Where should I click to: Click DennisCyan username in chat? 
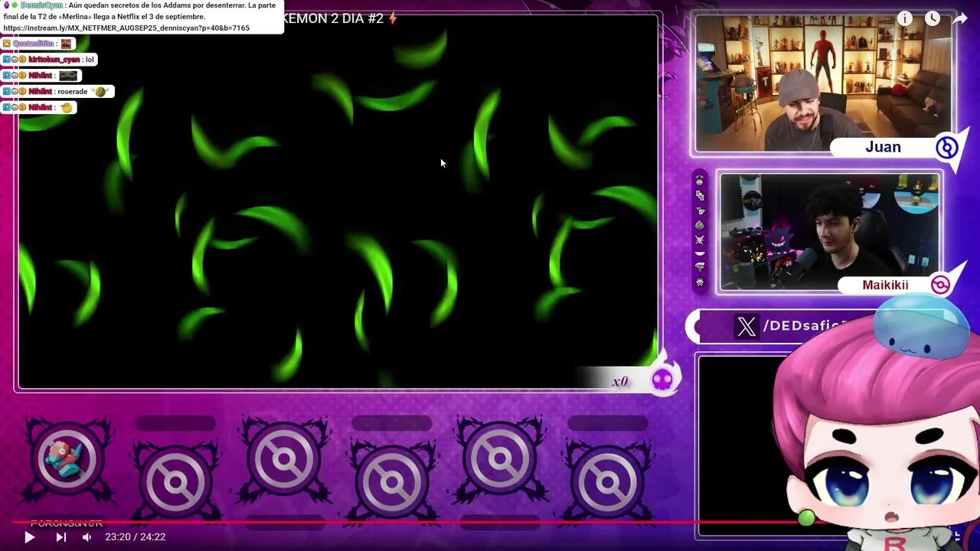pos(42,5)
